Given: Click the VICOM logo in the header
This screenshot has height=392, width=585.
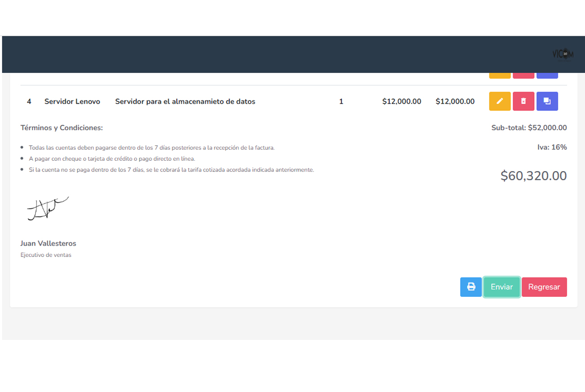Looking at the screenshot, I should [x=563, y=54].
